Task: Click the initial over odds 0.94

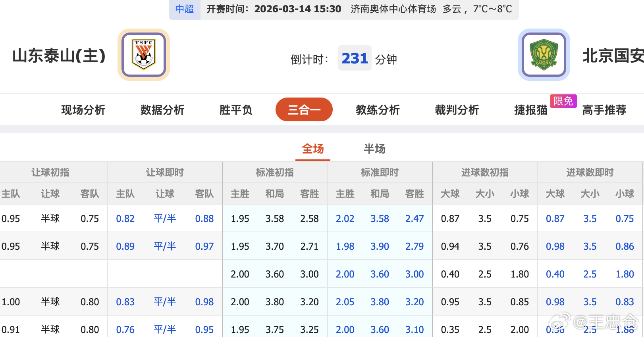Action: 450,247
